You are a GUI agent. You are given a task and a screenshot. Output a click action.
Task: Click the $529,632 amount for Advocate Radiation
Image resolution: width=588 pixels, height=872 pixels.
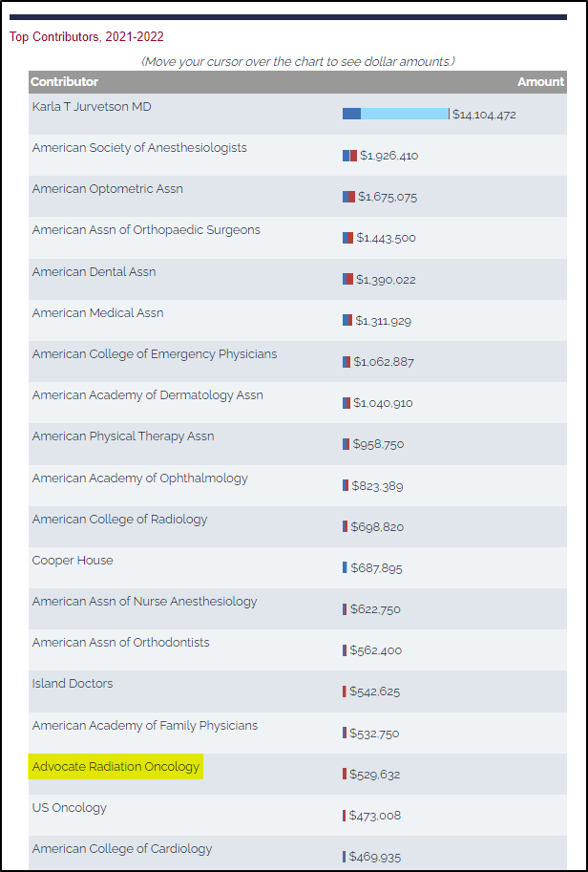point(374,775)
